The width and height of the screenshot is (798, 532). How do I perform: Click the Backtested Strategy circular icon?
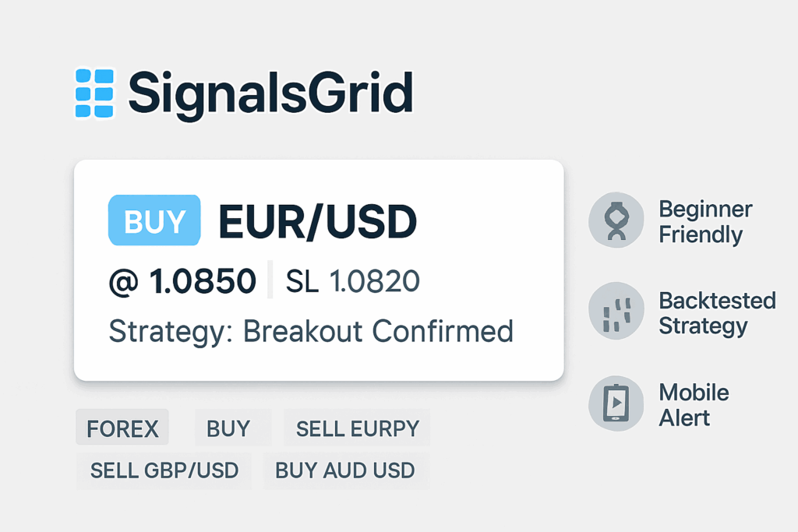coord(616,311)
